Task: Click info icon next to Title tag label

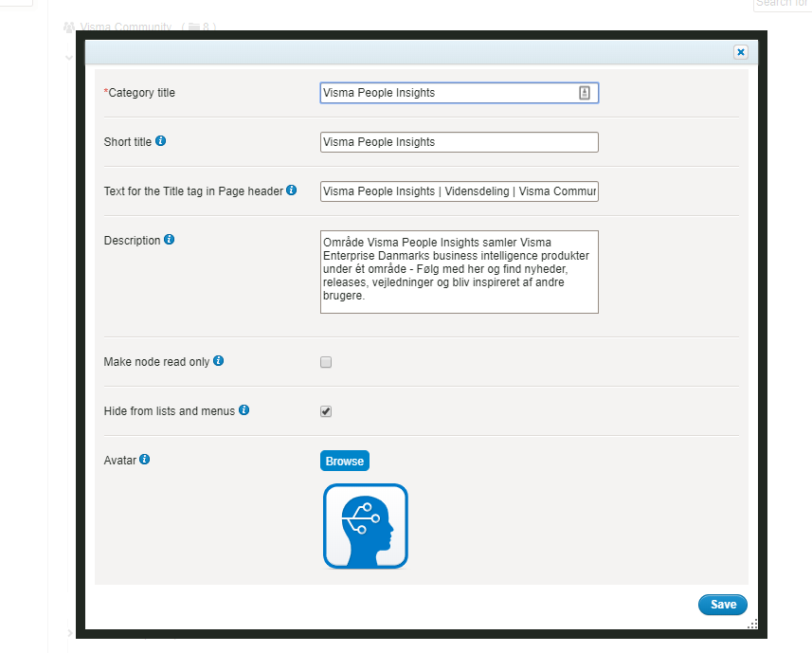Action: pos(292,190)
